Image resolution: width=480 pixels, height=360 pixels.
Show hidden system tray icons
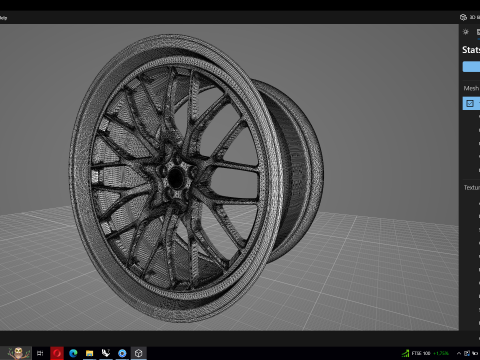coord(459,353)
